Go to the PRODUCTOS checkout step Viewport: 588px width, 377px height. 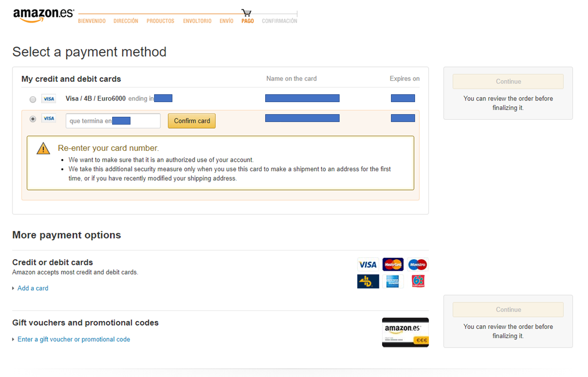160,21
